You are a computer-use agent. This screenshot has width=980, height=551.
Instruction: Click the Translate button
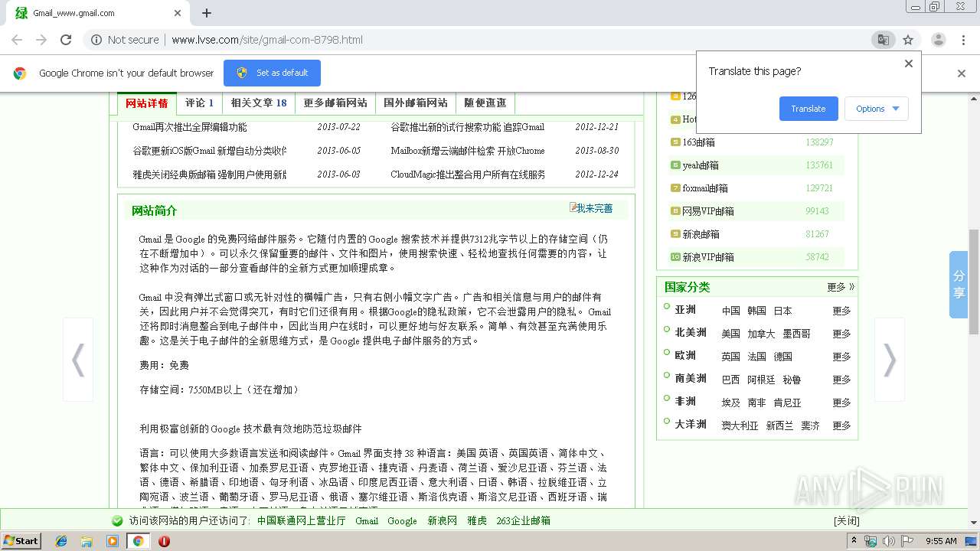808,109
